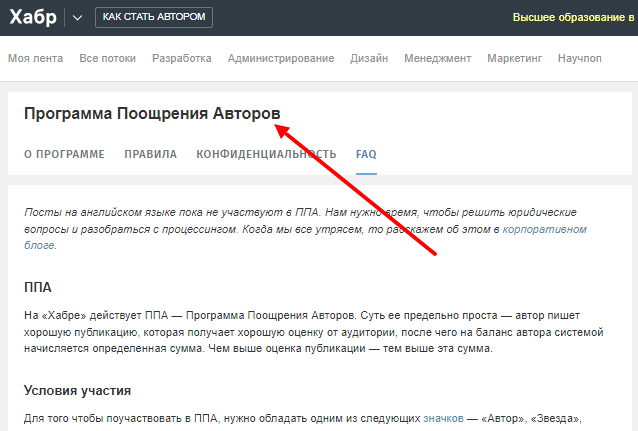The height and width of the screenshot is (431, 638).
Task: Select the Разработка flow
Action: coord(182,59)
